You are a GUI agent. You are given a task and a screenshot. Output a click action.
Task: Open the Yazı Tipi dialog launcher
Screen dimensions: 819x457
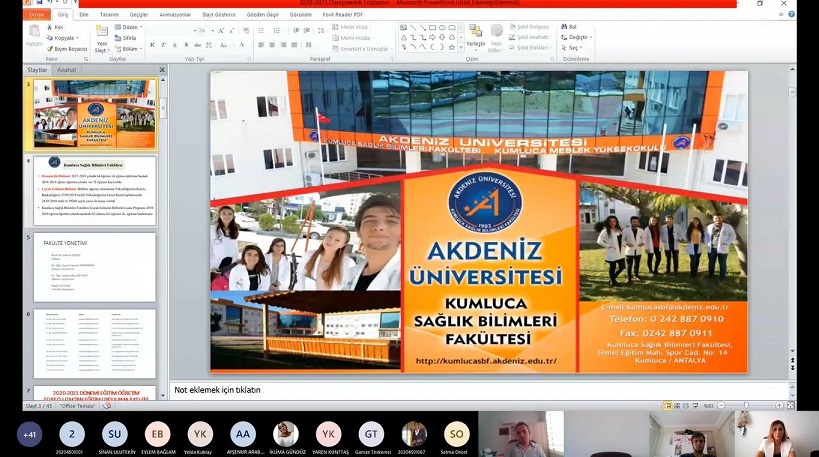[249, 59]
